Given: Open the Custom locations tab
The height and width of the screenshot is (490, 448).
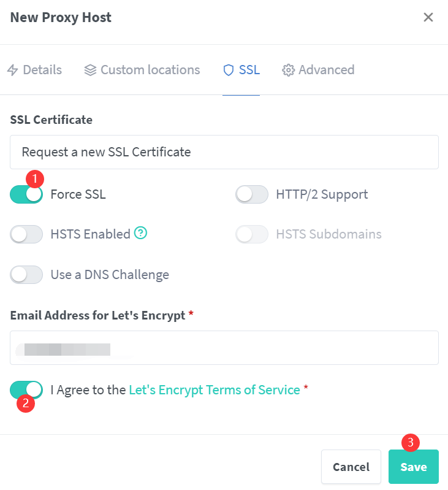Looking at the screenshot, I should point(142,71).
